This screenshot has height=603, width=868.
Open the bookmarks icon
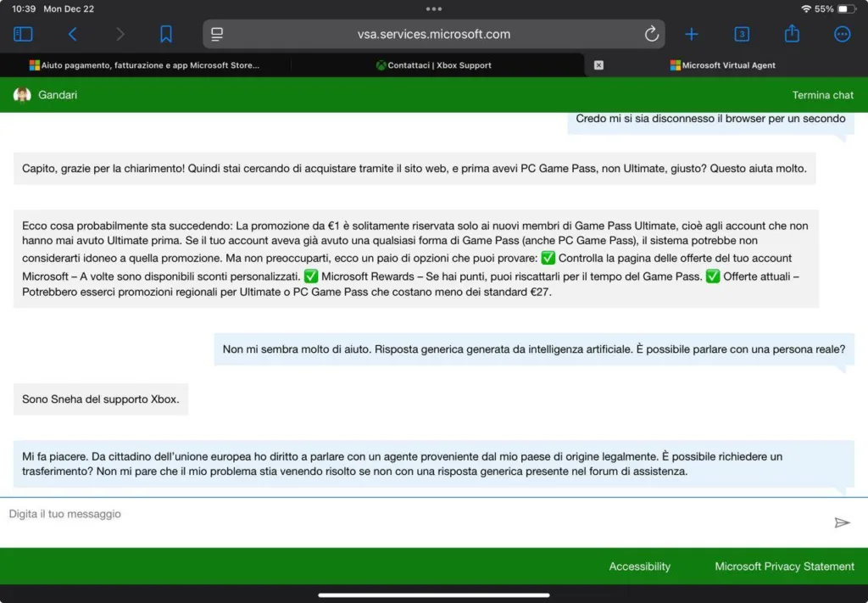[166, 34]
